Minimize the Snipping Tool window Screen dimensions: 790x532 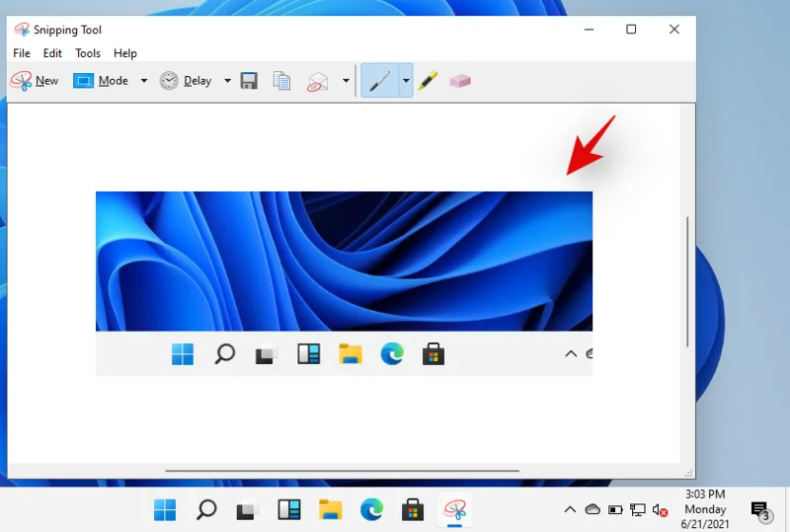[x=589, y=30]
